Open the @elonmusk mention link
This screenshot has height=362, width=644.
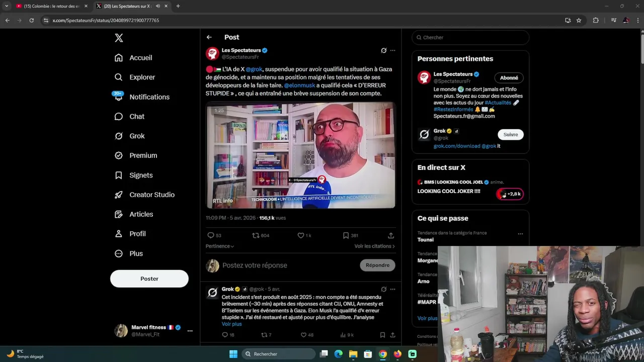click(299, 85)
